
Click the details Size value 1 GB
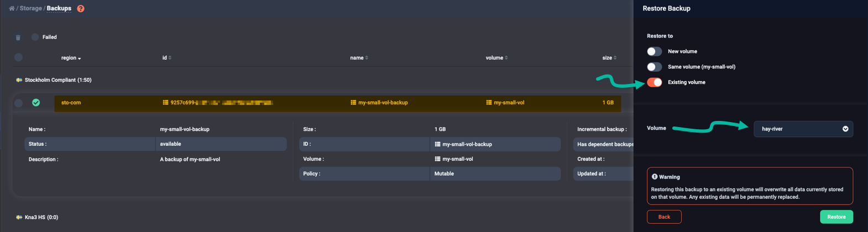440,129
